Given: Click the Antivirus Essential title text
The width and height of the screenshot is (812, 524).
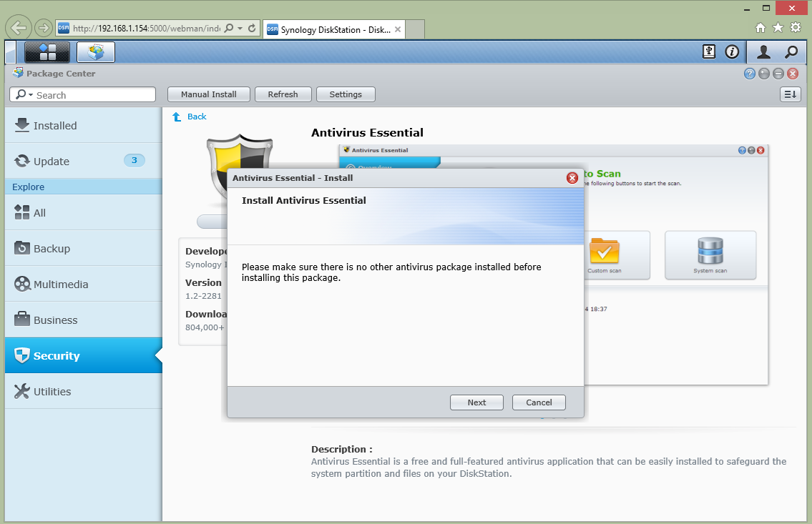Looking at the screenshot, I should coord(367,133).
